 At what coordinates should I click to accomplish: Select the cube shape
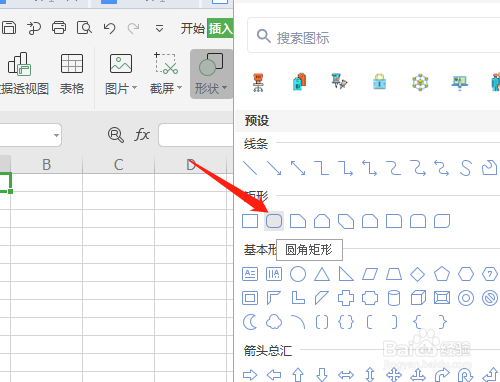click(418, 298)
